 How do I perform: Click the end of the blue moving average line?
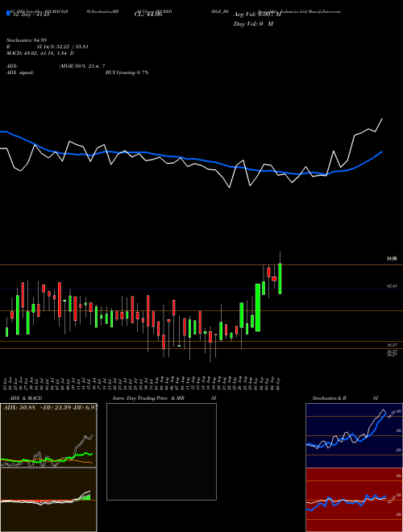pyautogui.click(x=382, y=152)
